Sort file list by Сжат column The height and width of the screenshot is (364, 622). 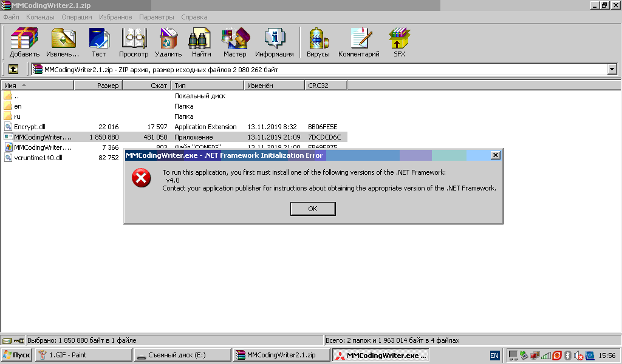coord(147,85)
